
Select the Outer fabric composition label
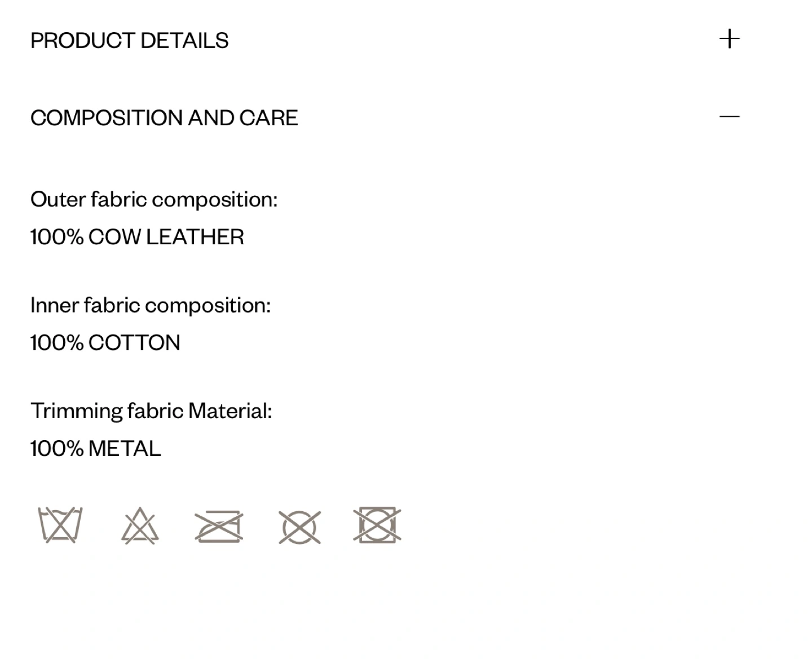pyautogui.click(x=154, y=200)
